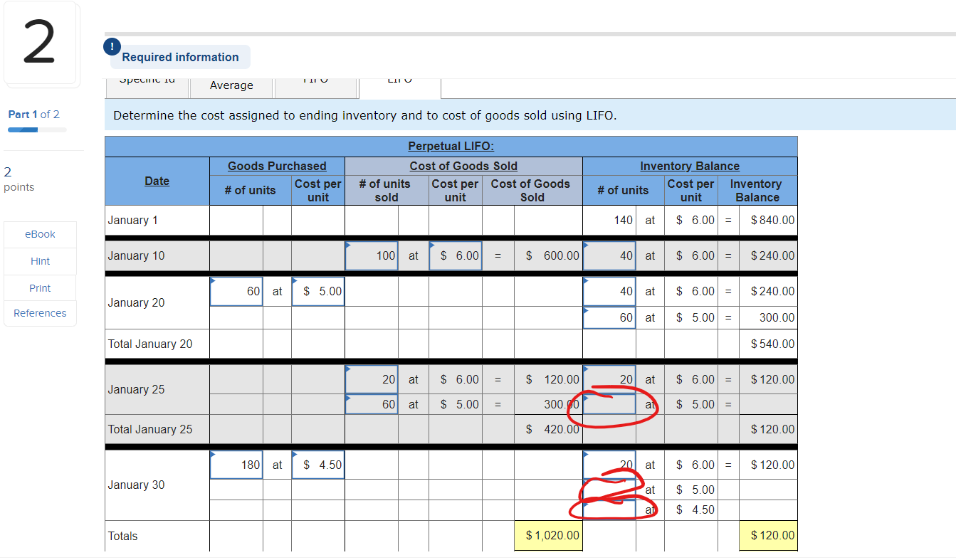Open the Hint link in sidebar
956x560 pixels.
pos(40,261)
